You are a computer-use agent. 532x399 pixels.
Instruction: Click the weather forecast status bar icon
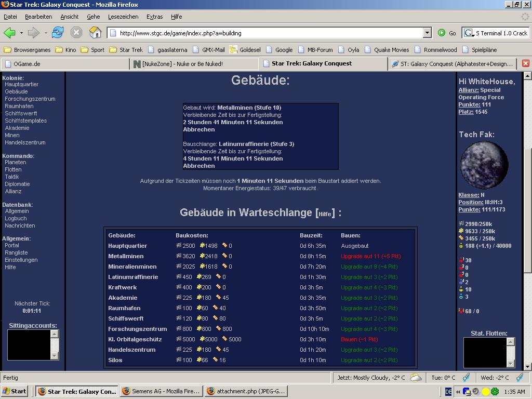416,378
